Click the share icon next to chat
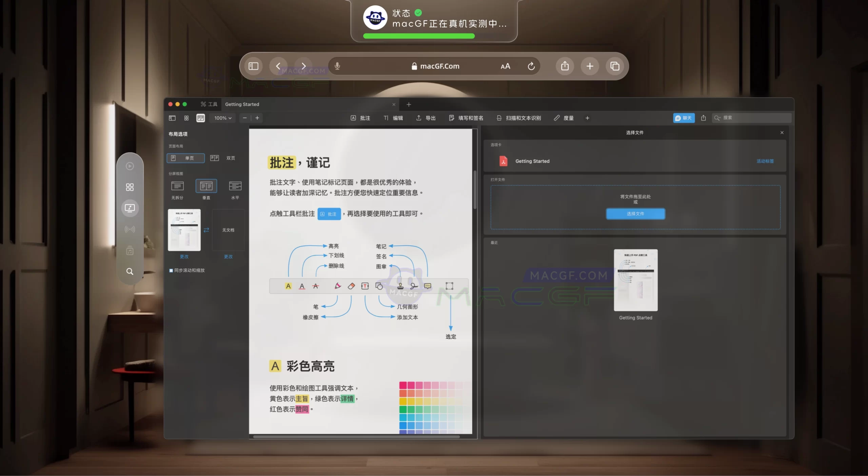Screen dimensions: 868x476 pyautogui.click(x=704, y=118)
